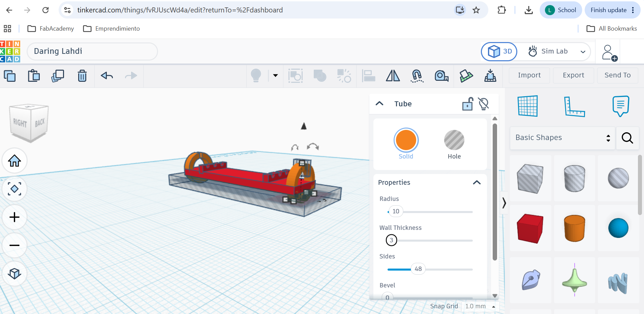Click the Tinkercad logo

click(x=10, y=51)
